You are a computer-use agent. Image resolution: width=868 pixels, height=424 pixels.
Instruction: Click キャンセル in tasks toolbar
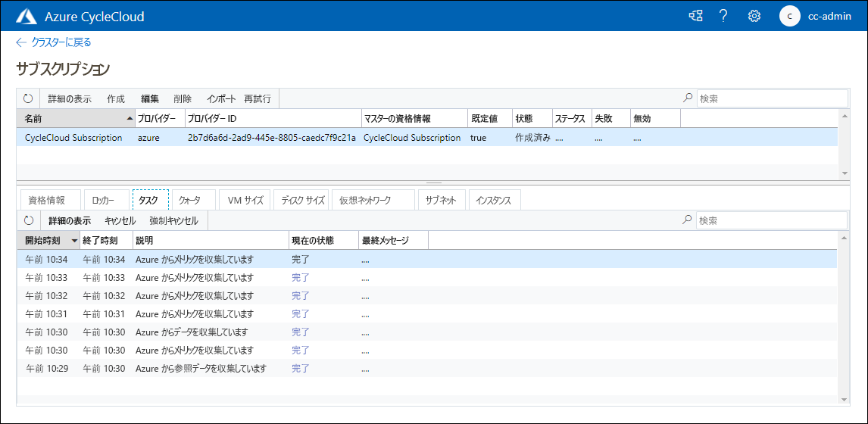(x=120, y=221)
